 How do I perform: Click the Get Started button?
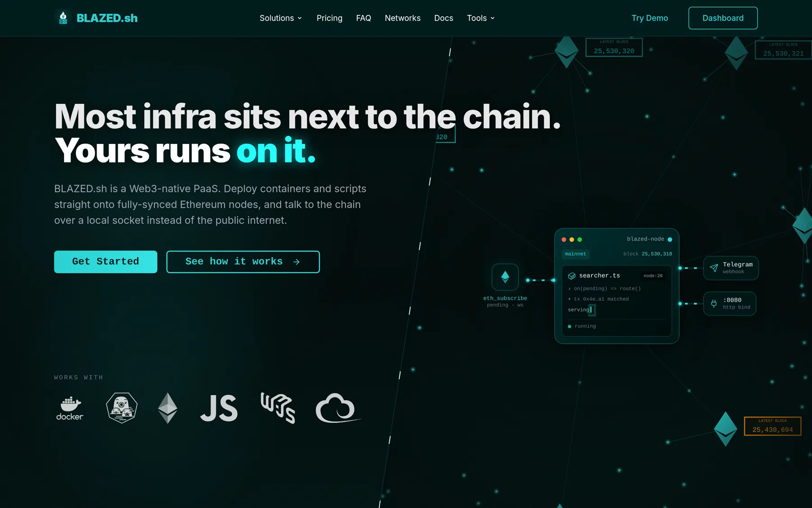coord(106,262)
